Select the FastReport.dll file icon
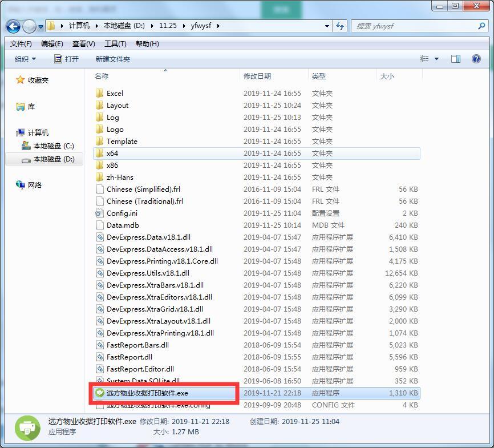Viewport: 494px width, 448px height. pos(100,357)
